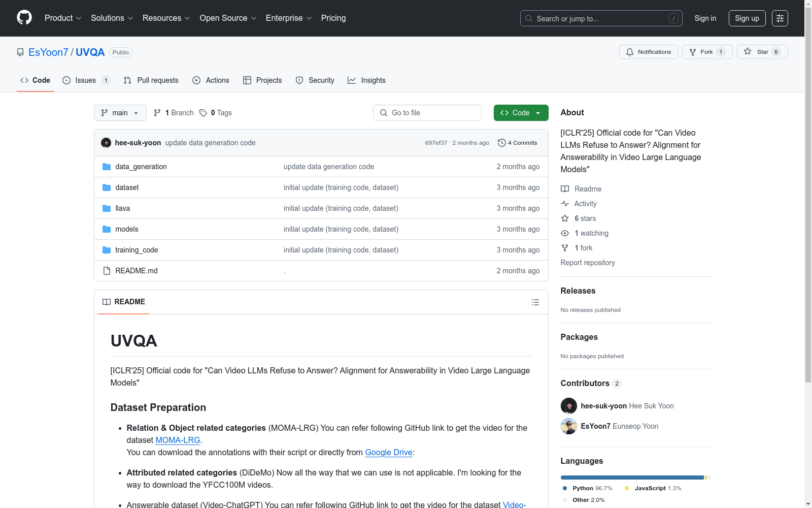Screen dimensions: 812x508
Task: Click the Sign up button
Action: (747, 18)
